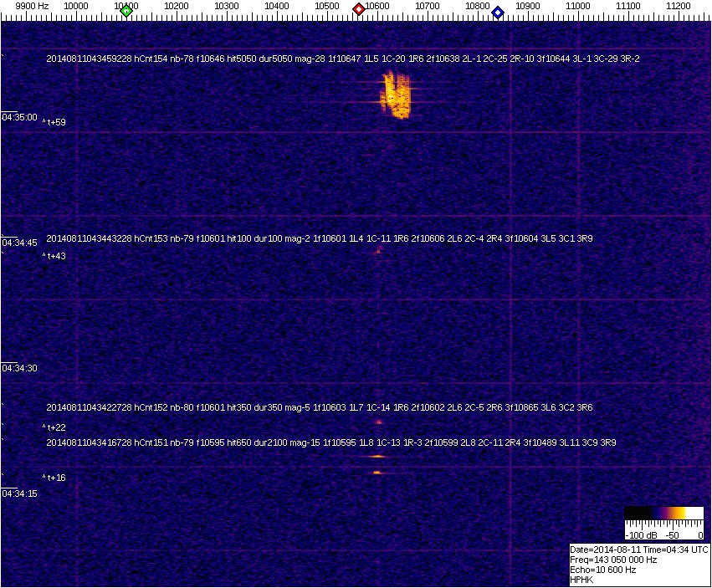Viewport: 712px width, 588px height.
Task: Select the Echo=10 600 Hz readout
Action: (x=603, y=570)
